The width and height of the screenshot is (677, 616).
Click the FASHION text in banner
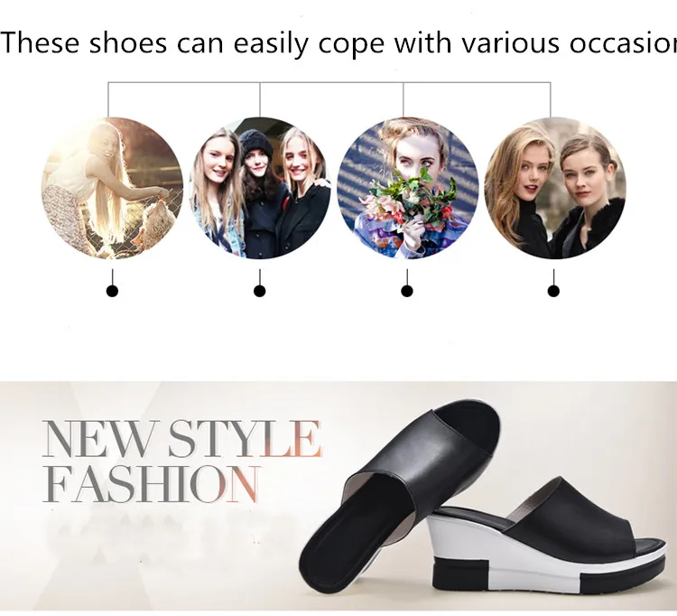pyautogui.click(x=152, y=484)
